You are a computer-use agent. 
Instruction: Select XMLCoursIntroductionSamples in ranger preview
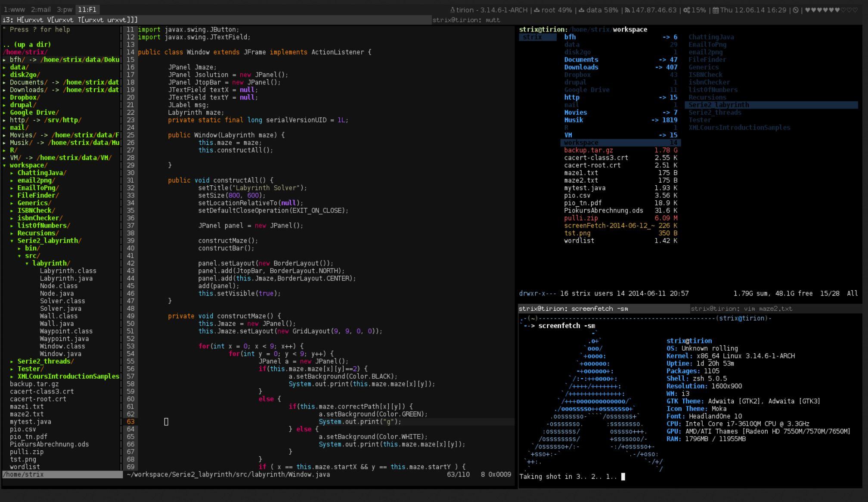739,128
